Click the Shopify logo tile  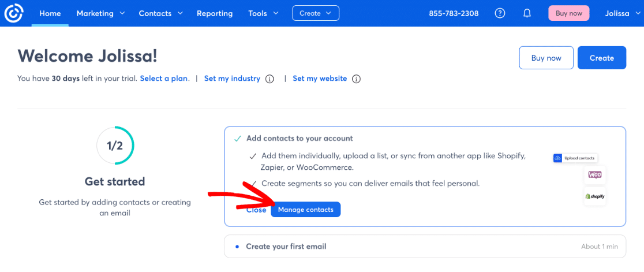595,196
